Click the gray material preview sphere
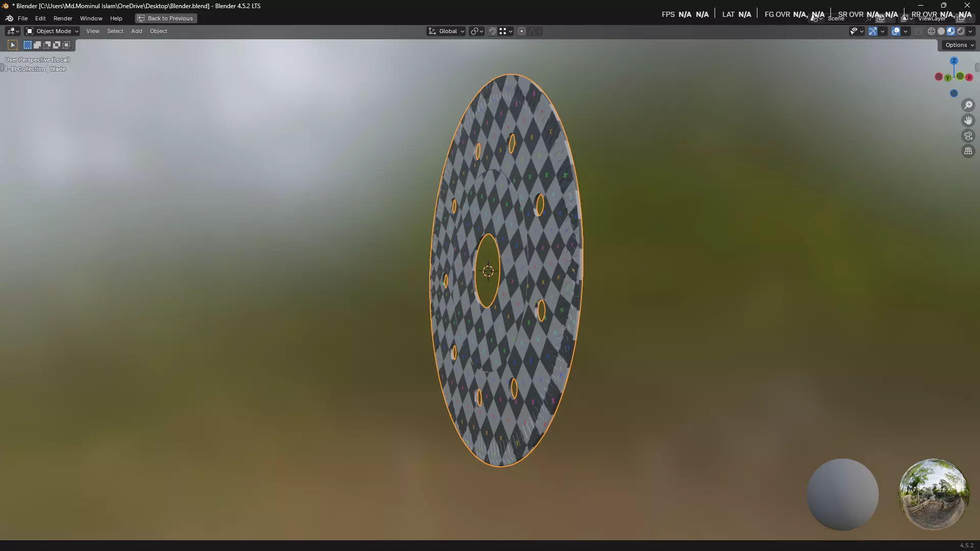 coord(842,494)
